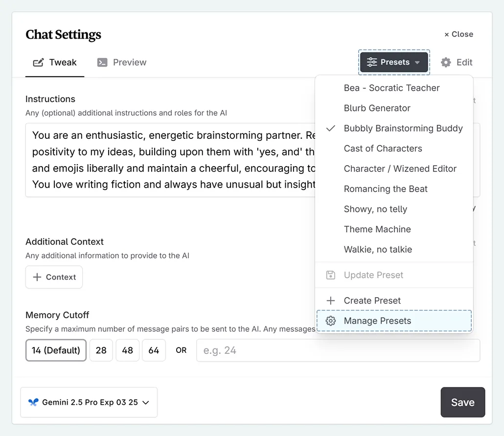Click the custom cutoff input field
This screenshot has height=436, width=504.
tap(338, 350)
